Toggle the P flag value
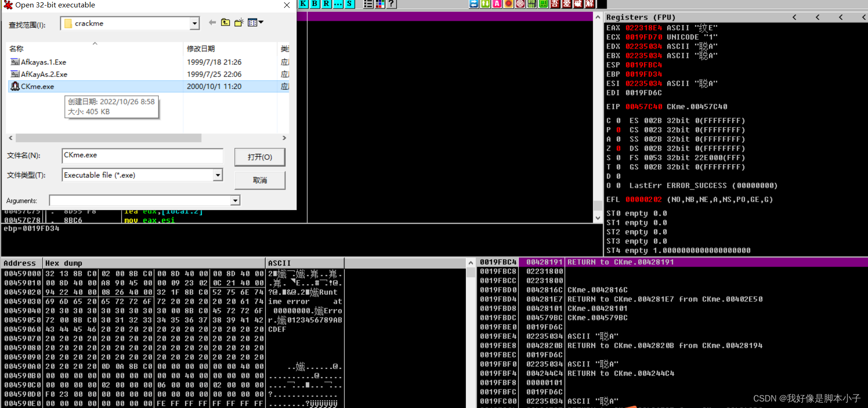The height and width of the screenshot is (408, 868). [x=618, y=130]
